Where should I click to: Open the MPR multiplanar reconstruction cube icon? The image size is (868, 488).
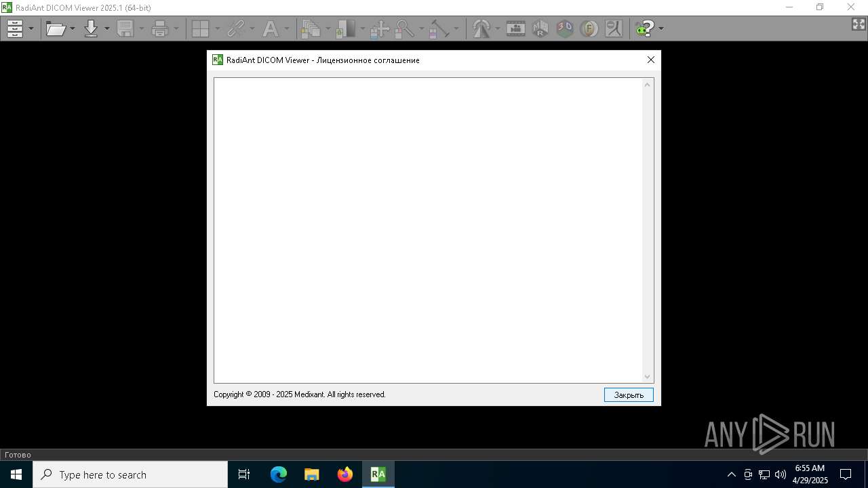pos(540,28)
